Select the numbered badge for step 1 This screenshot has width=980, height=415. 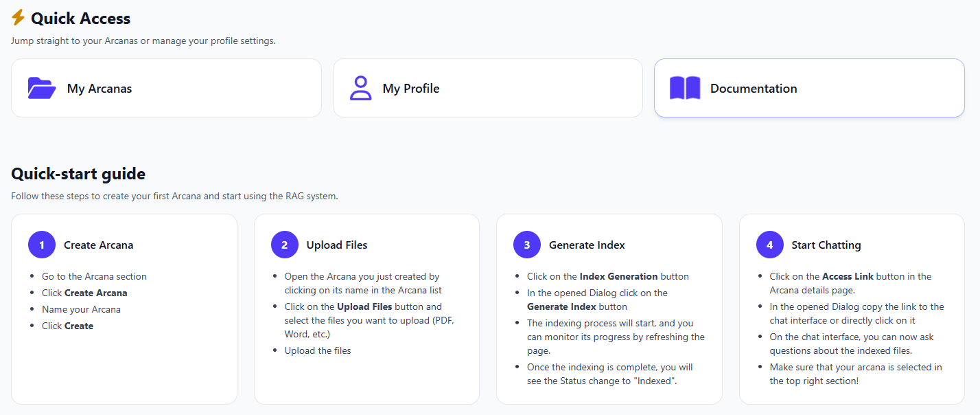point(41,245)
